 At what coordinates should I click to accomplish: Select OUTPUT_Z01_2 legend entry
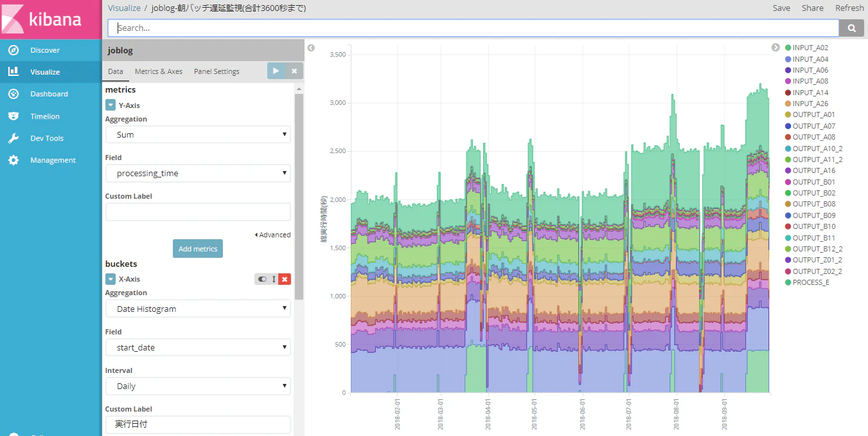tap(814, 260)
